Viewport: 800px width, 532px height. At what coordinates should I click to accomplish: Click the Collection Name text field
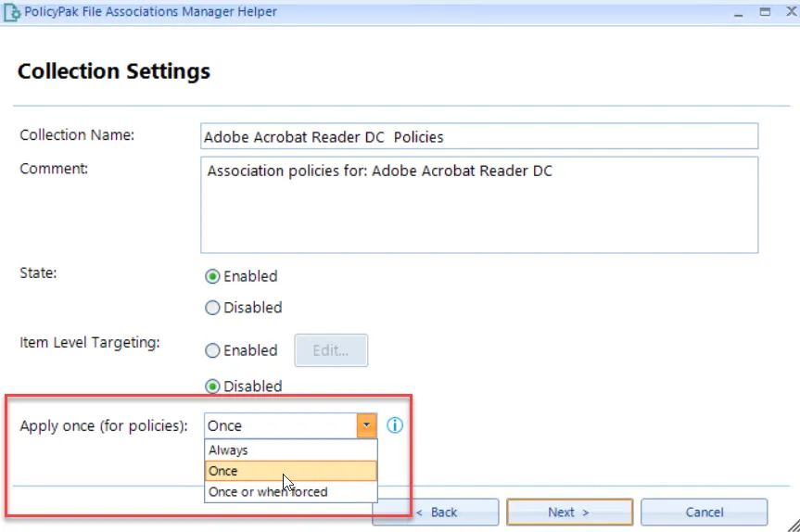pos(479,136)
